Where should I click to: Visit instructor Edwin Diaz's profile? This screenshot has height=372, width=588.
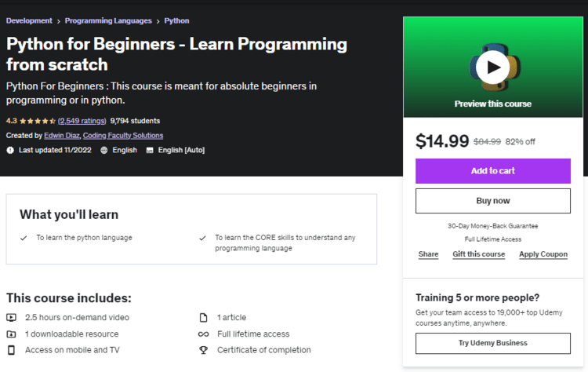pos(62,136)
